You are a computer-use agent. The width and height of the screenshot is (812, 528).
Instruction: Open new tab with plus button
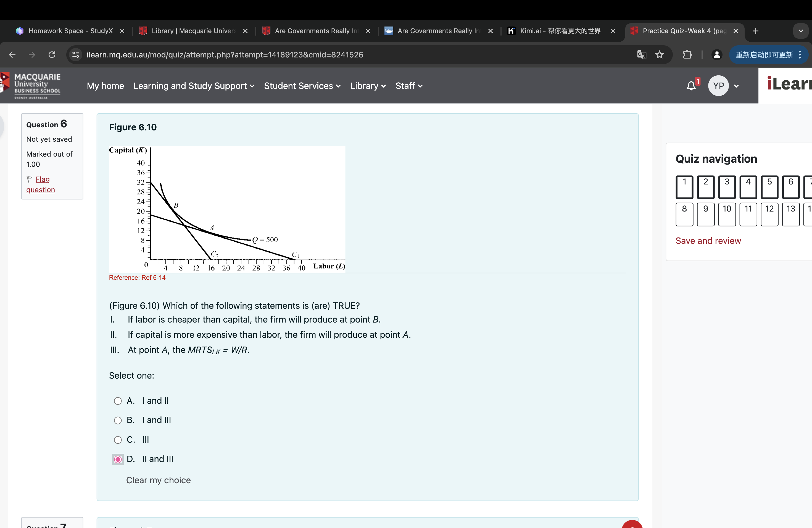756,31
